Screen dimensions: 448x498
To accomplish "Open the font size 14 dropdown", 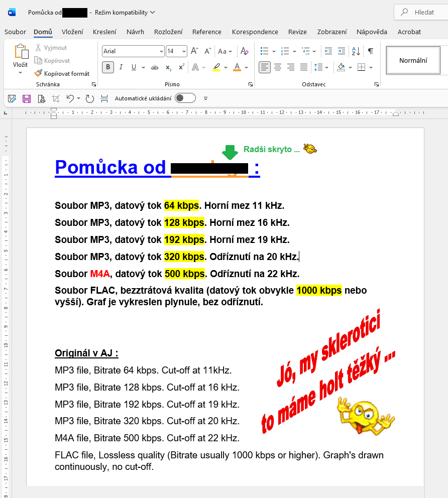I will [184, 51].
